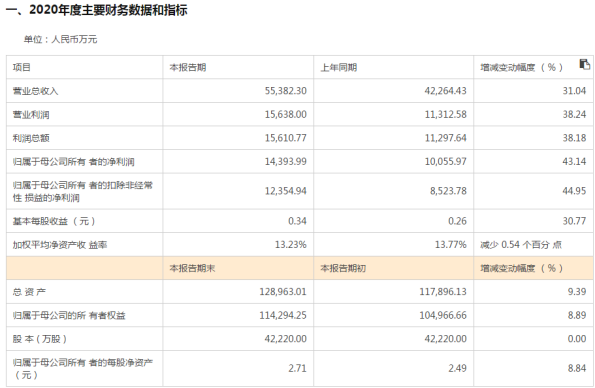Click the value 128,963.01

pos(283,292)
